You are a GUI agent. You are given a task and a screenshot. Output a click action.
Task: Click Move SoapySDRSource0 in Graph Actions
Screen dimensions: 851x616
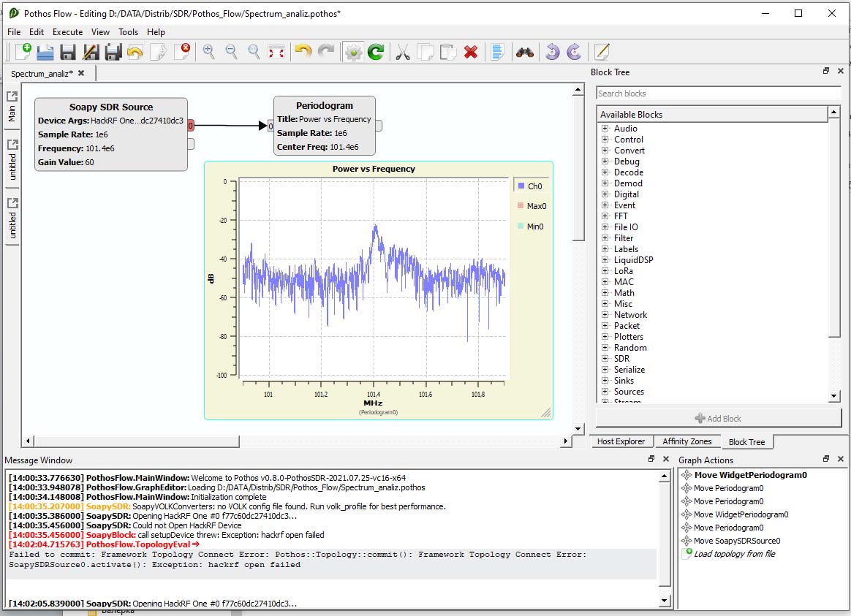pyautogui.click(x=736, y=541)
